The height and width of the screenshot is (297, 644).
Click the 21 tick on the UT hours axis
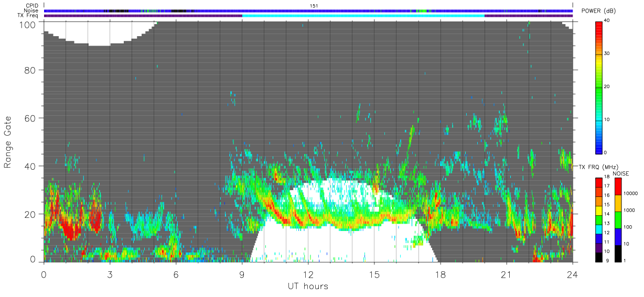tap(506, 274)
